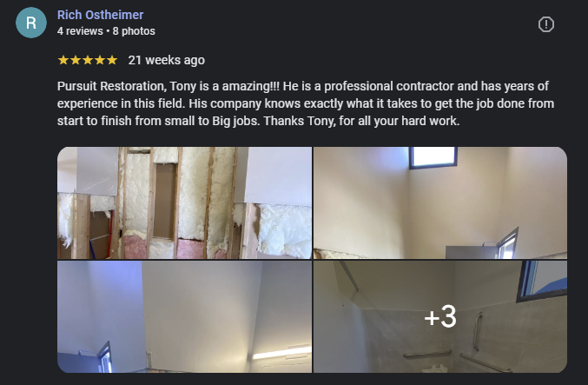Image resolution: width=588 pixels, height=385 pixels.
Task: Click the fourth yellow rating star
Action: [100, 60]
